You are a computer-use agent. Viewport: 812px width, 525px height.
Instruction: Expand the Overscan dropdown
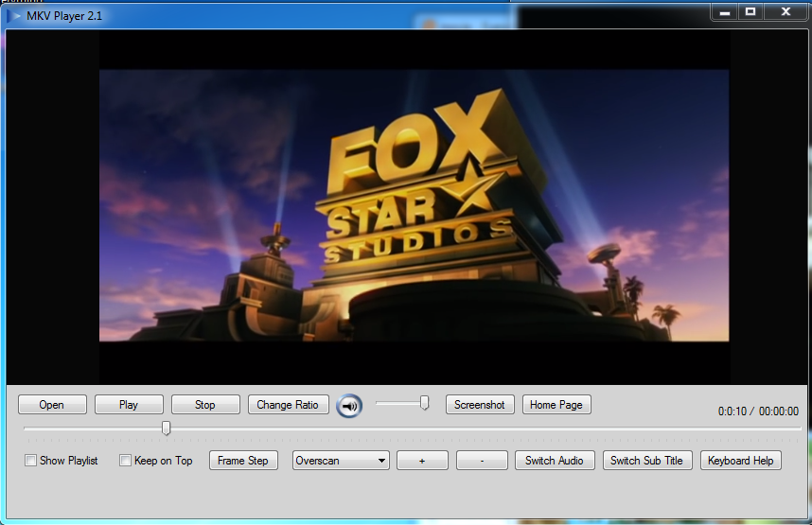(x=341, y=461)
